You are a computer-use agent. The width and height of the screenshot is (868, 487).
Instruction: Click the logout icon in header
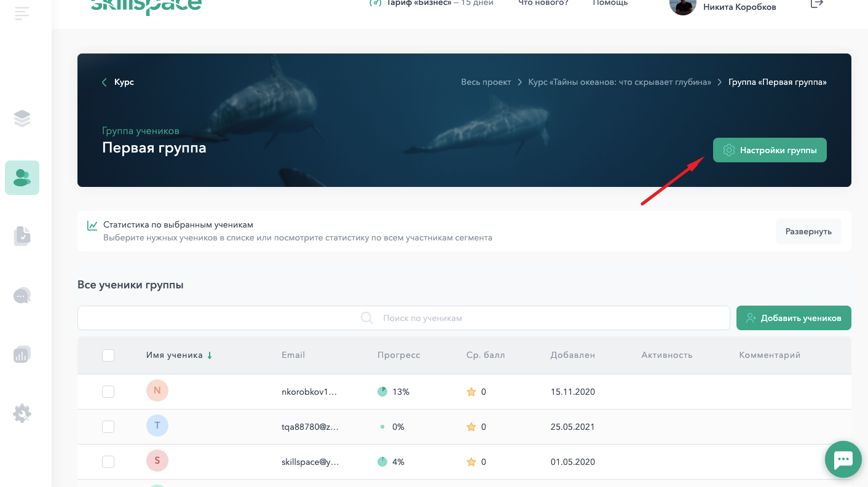click(816, 3)
